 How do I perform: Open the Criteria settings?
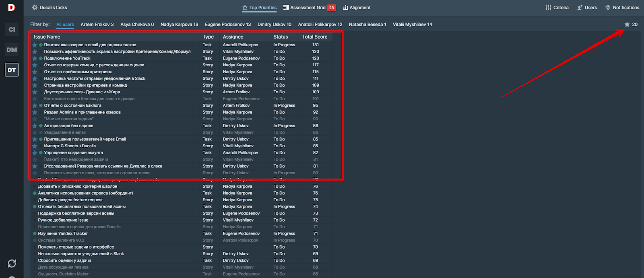click(x=557, y=8)
